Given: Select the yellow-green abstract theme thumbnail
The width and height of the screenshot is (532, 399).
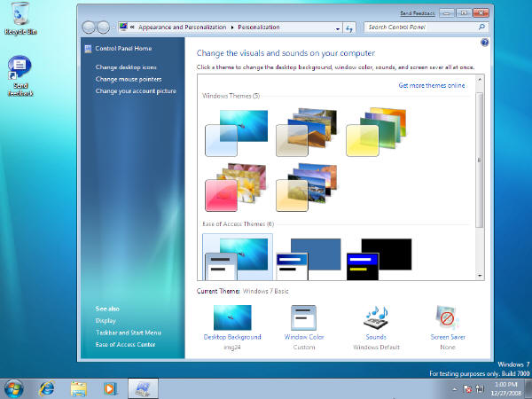Looking at the screenshot, I should pos(376,133).
